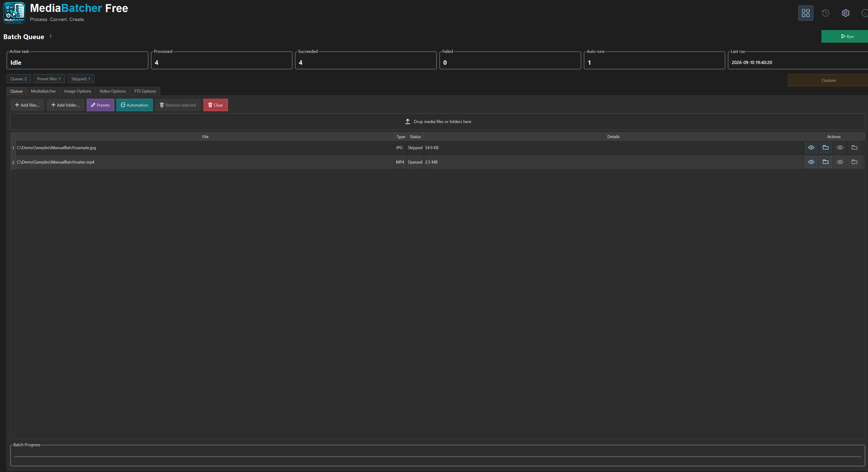Click the Queue: 2 badge
Image resolution: width=868 pixels, height=472 pixels.
19,79
